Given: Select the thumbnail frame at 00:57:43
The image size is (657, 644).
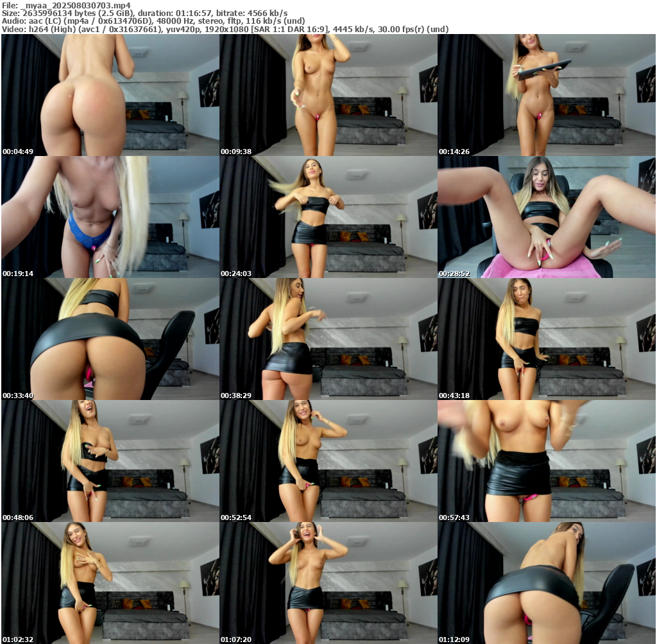Looking at the screenshot, I should pyautogui.click(x=547, y=461).
